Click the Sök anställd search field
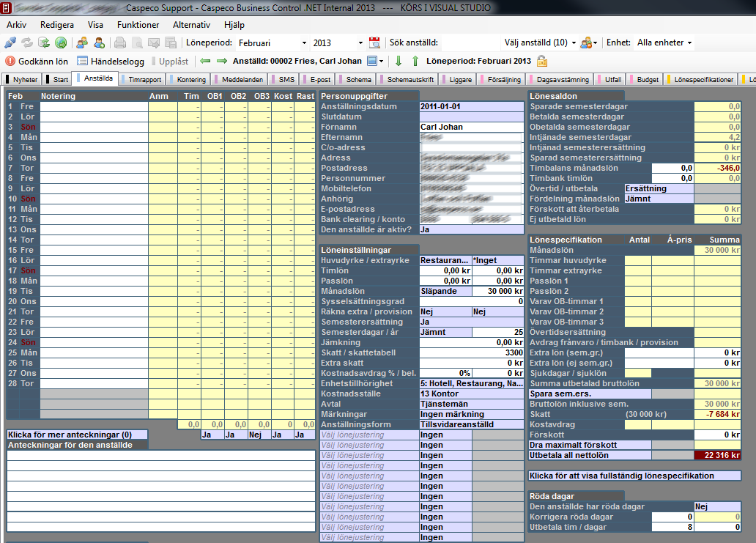This screenshot has height=543, width=756. tap(470, 43)
